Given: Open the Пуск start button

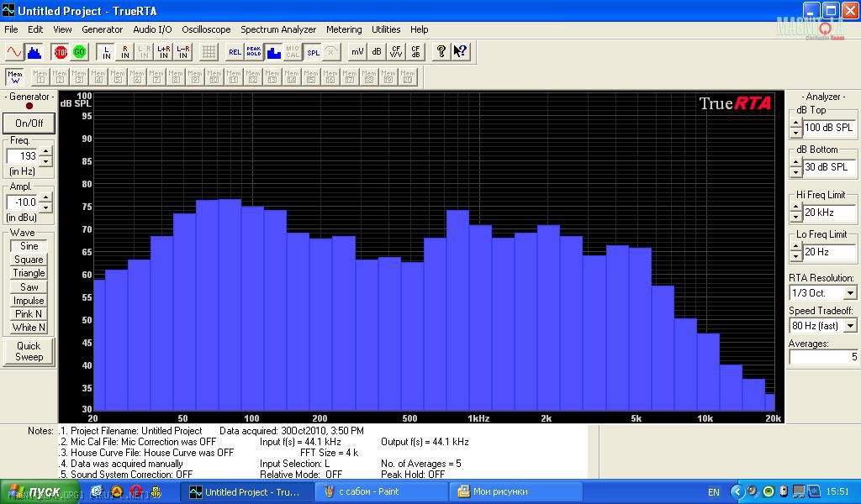Looking at the screenshot, I should tap(40, 492).
